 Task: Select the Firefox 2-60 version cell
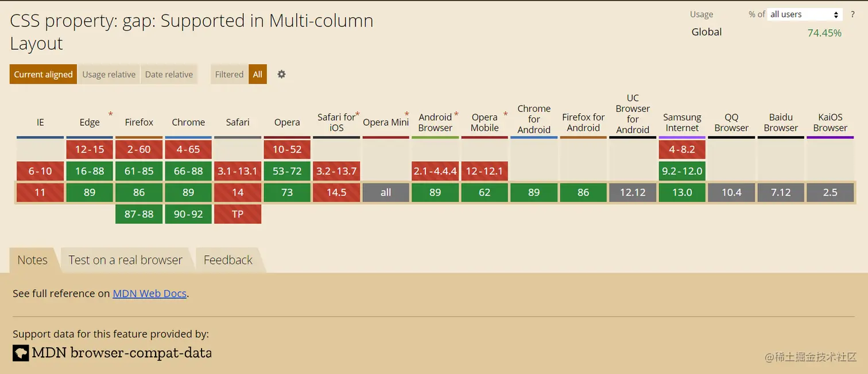pyautogui.click(x=139, y=150)
